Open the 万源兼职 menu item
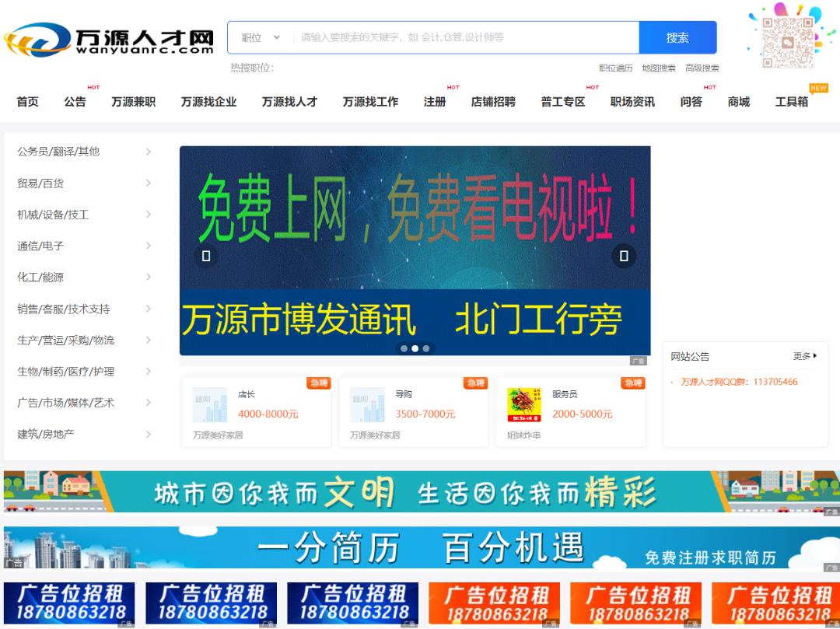The image size is (840, 629). 133,102
